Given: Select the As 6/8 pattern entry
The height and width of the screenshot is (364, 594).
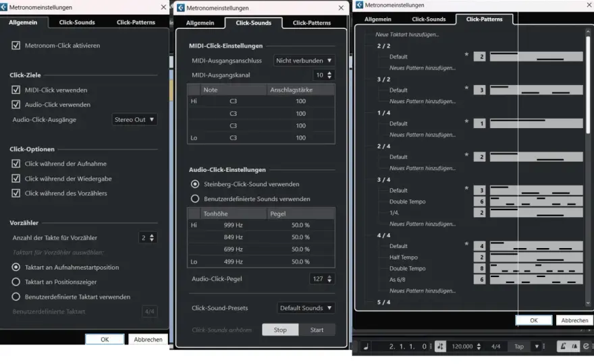Looking at the screenshot, I should [x=398, y=280].
